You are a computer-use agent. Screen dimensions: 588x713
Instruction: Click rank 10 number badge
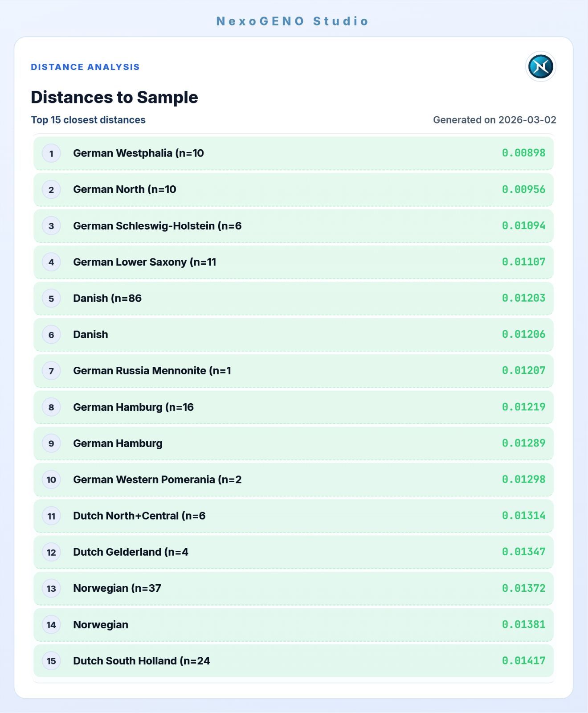pos(51,480)
